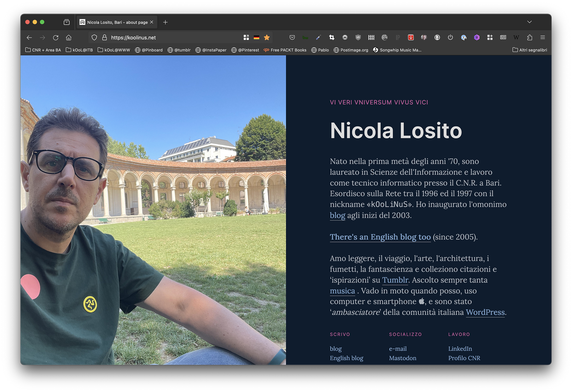Open 'There's an English blog too' link

tap(380, 237)
